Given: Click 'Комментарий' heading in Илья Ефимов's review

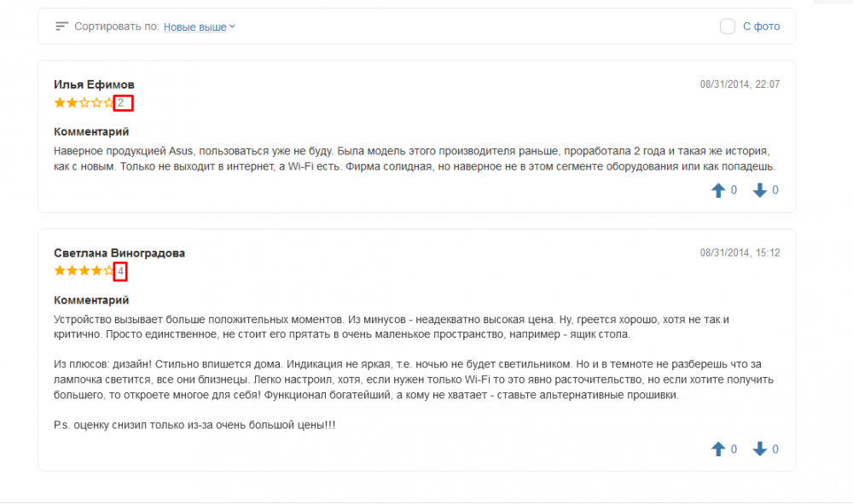Looking at the screenshot, I should (x=91, y=131).
